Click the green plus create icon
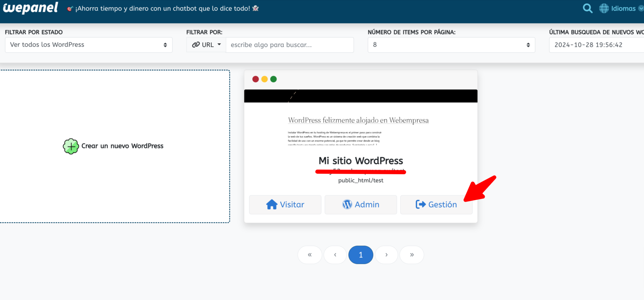This screenshot has height=300, width=644. tap(71, 146)
